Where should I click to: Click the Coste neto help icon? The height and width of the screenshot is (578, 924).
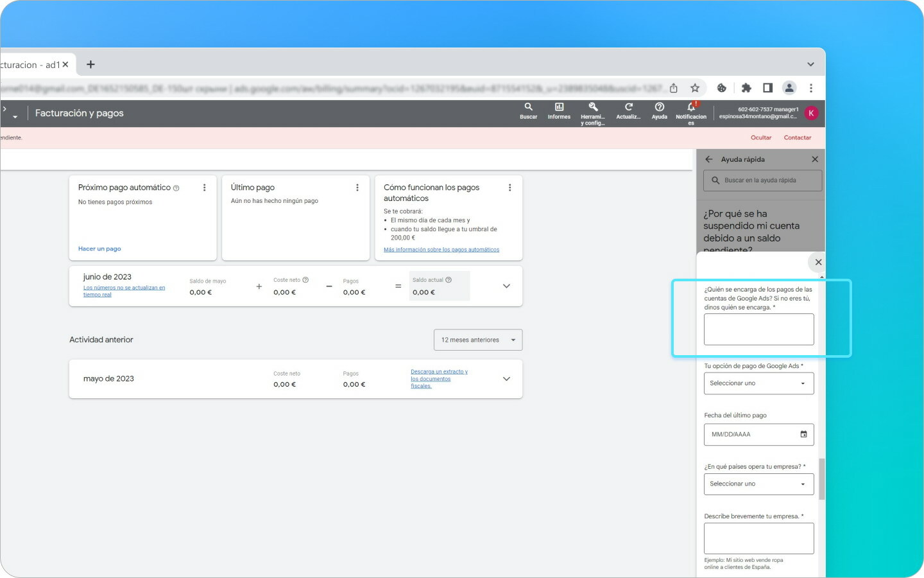(x=305, y=280)
